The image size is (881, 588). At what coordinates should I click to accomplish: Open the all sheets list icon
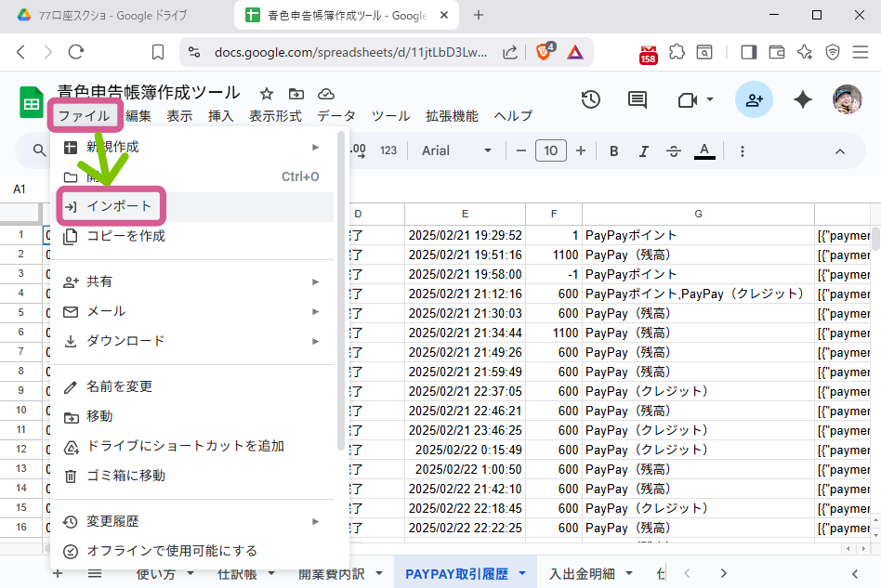tap(94, 573)
